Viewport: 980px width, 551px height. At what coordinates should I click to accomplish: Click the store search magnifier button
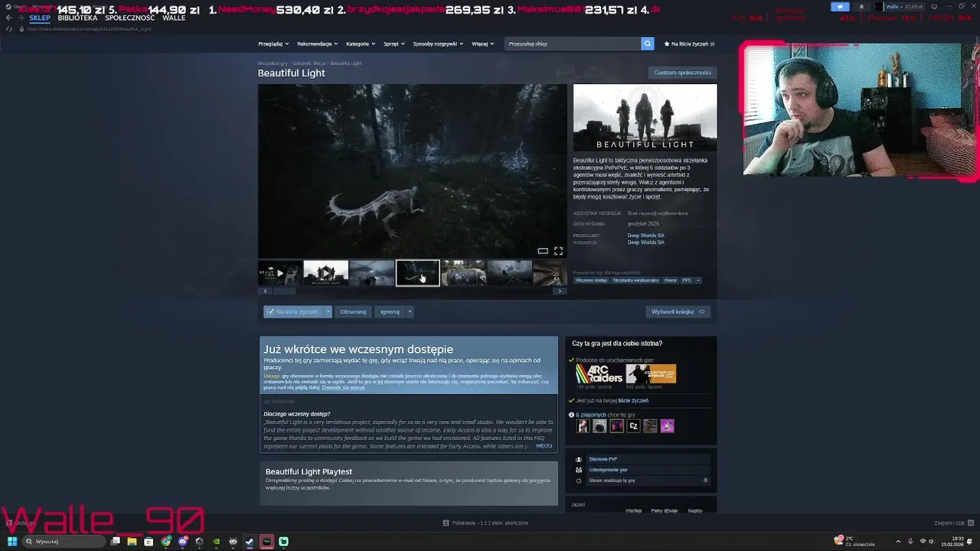click(648, 44)
